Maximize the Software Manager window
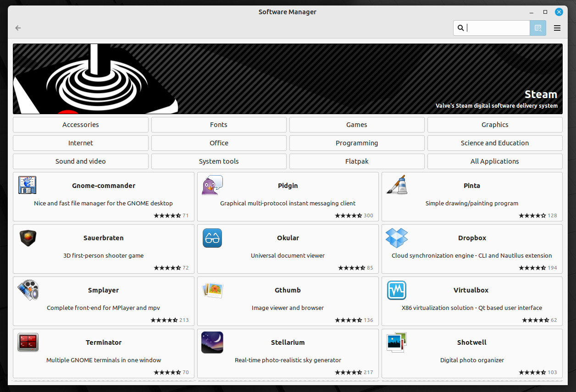Viewport: 576px width, 392px height. click(545, 12)
